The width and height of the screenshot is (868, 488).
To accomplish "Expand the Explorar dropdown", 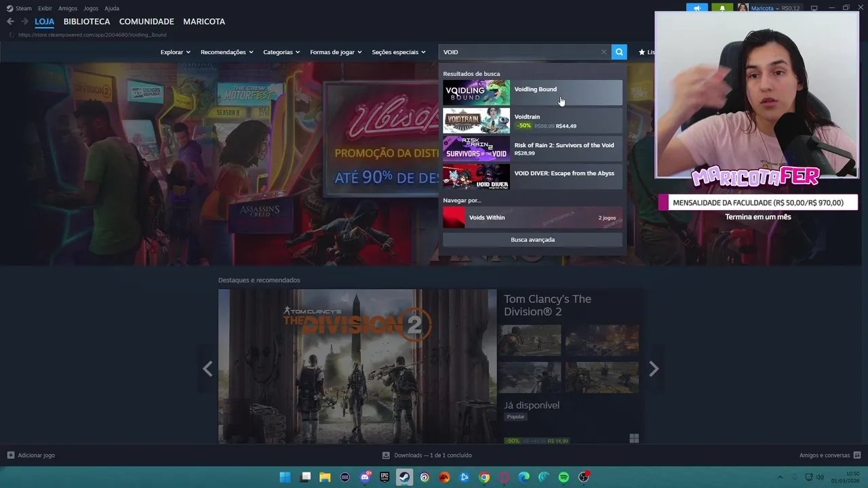I will tap(175, 52).
